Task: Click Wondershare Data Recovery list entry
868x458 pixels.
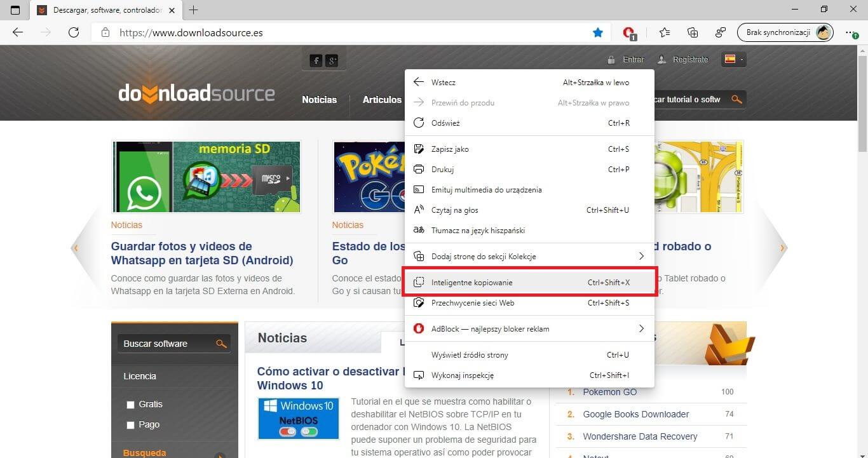Action: click(x=640, y=436)
